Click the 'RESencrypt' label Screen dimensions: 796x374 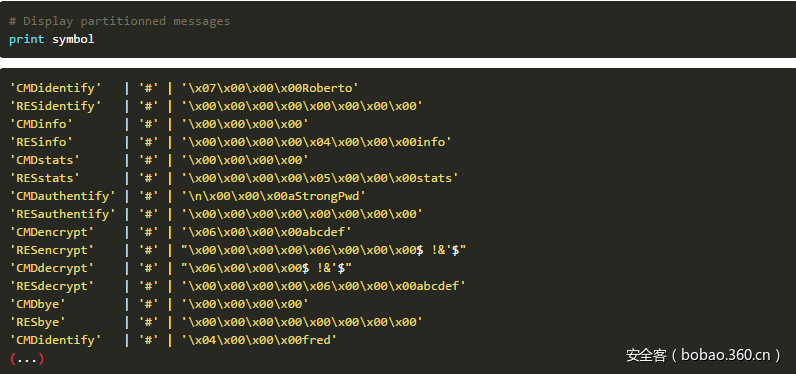click(52, 251)
